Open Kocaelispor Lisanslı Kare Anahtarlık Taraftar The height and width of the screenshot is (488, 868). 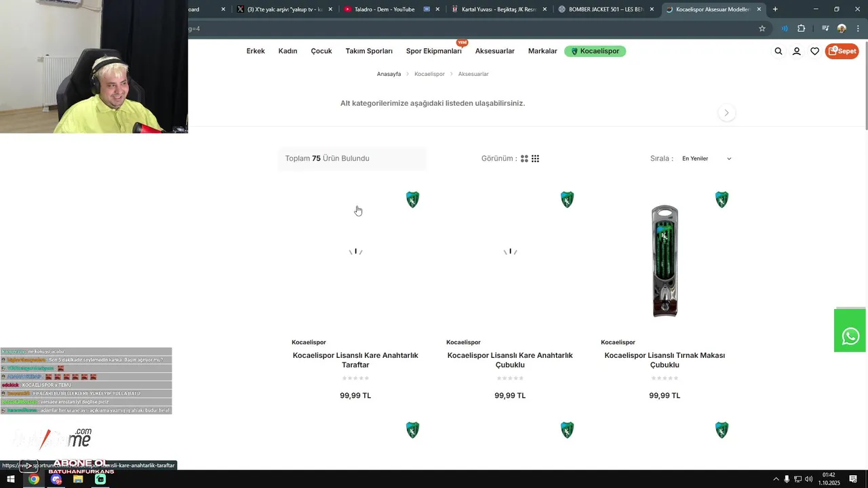355,360
